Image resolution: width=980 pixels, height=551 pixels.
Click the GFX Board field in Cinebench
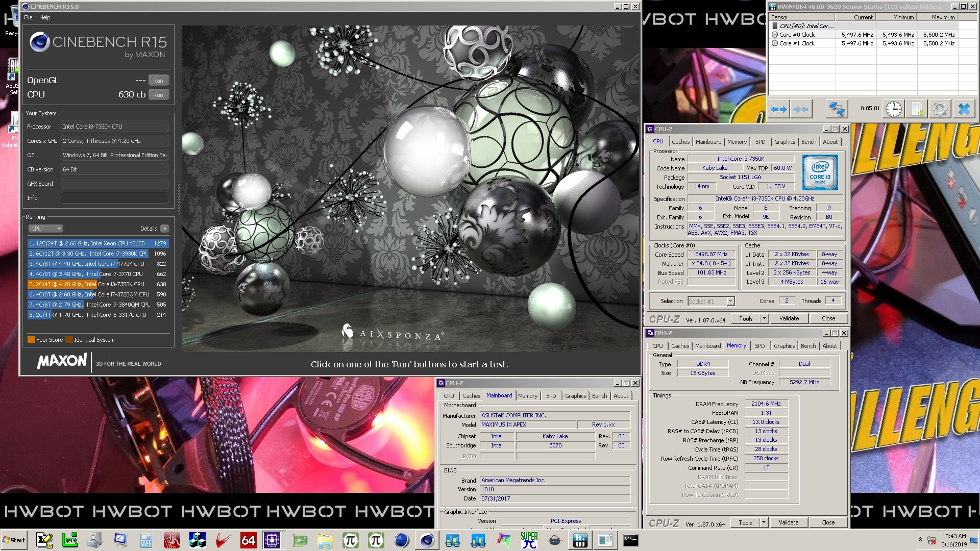pos(115,184)
